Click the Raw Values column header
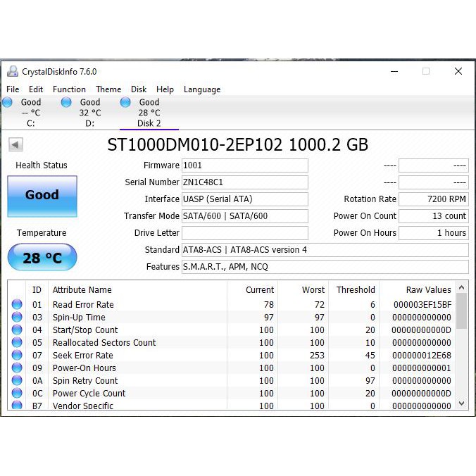This screenshot has height=476, width=476. [428, 289]
